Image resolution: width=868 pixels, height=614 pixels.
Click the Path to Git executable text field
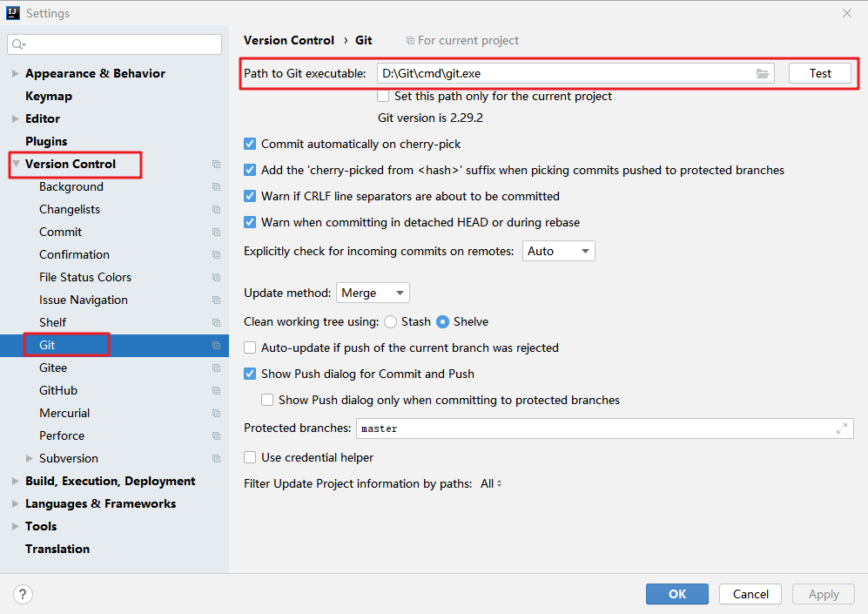click(x=564, y=74)
